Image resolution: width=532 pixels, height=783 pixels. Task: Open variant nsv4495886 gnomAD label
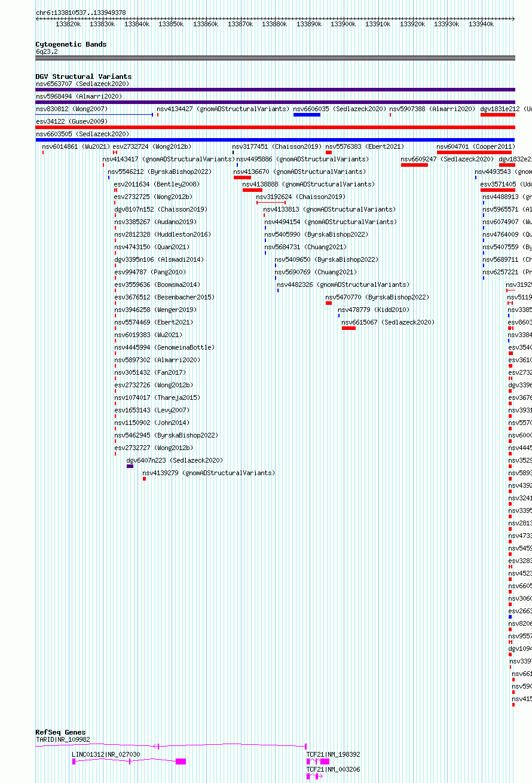coord(302,159)
